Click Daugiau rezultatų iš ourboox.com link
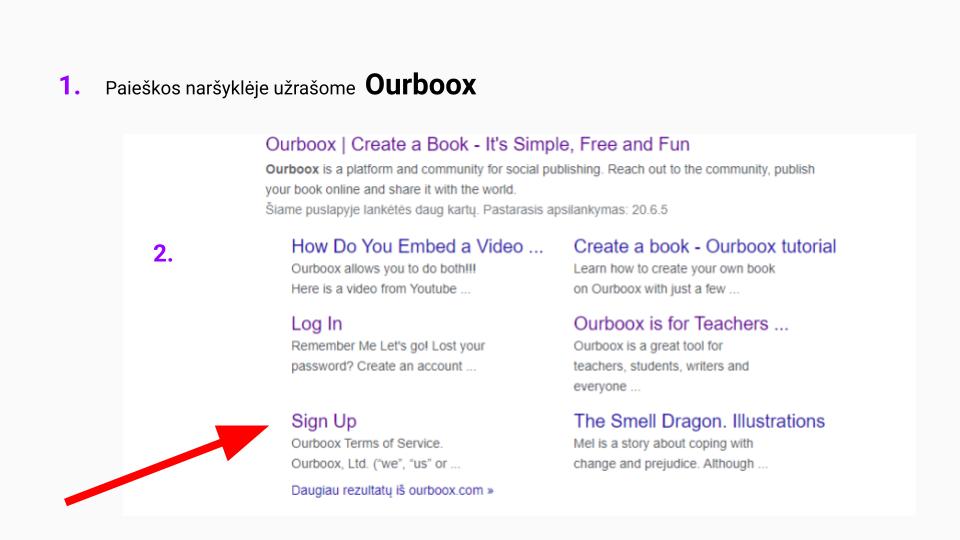 point(392,490)
